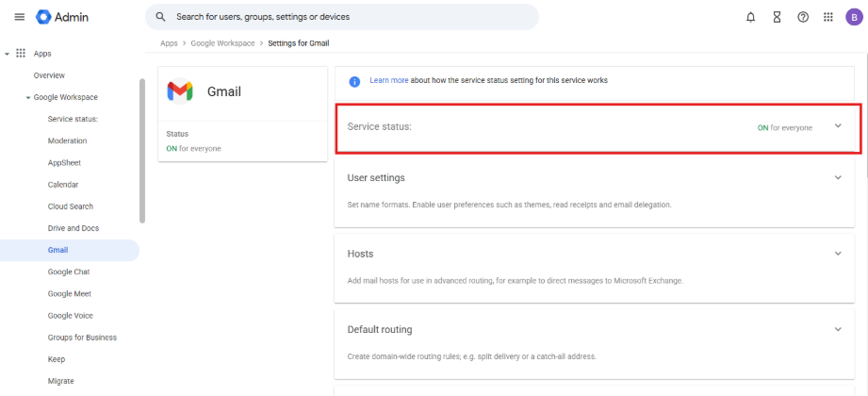Expand the Service status chevron
This screenshot has width=868, height=396.
(x=838, y=125)
